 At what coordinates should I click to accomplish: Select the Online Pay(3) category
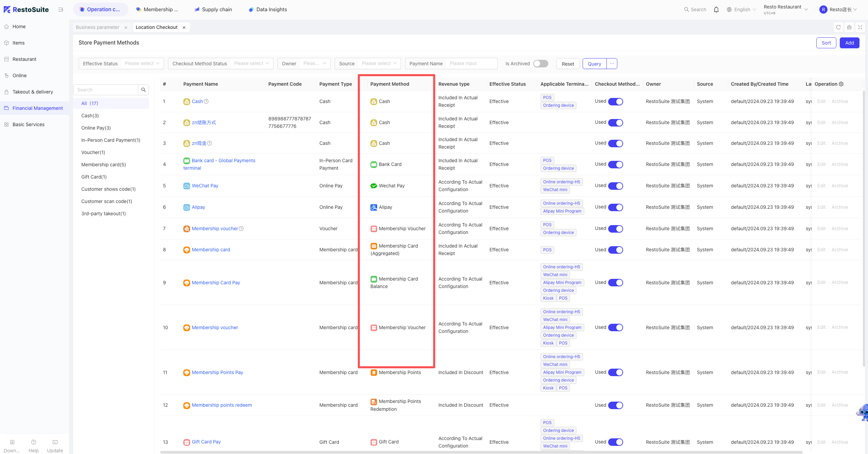[x=96, y=128]
